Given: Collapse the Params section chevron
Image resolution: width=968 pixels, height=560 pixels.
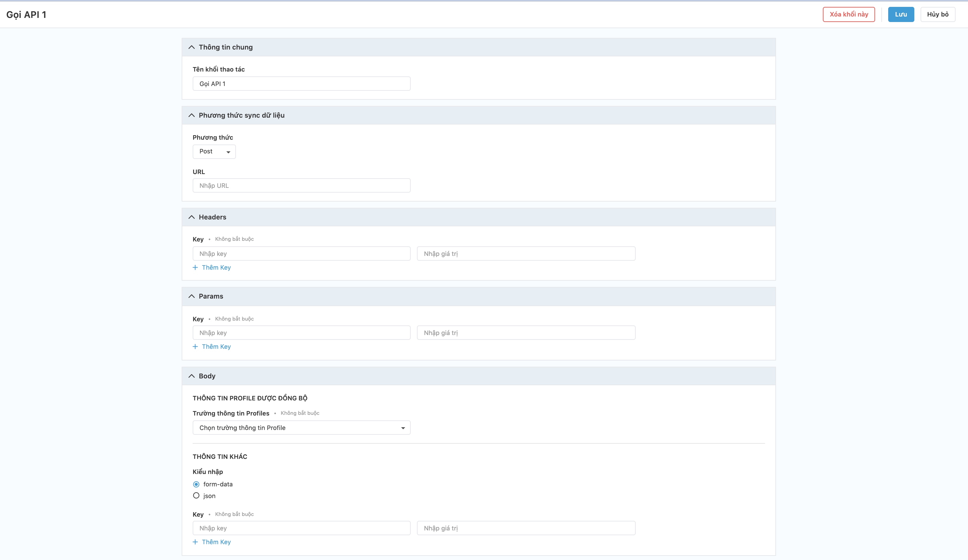Looking at the screenshot, I should pyautogui.click(x=191, y=296).
